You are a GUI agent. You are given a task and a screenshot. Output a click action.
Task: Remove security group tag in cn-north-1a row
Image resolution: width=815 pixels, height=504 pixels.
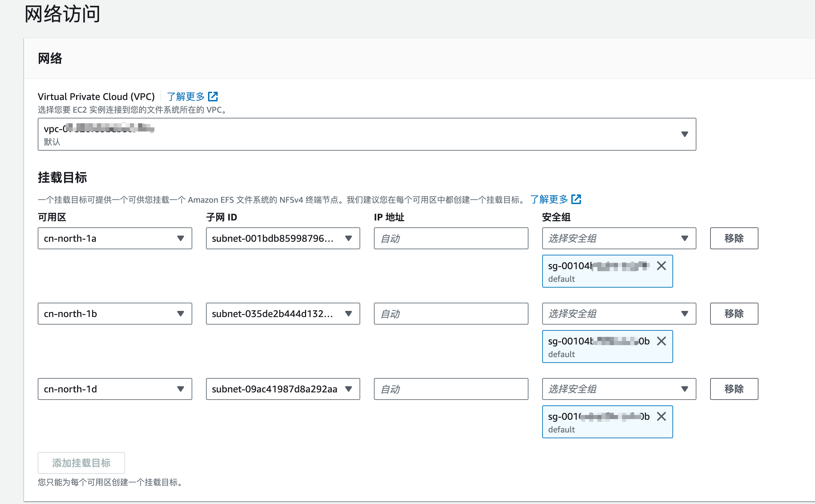(661, 266)
